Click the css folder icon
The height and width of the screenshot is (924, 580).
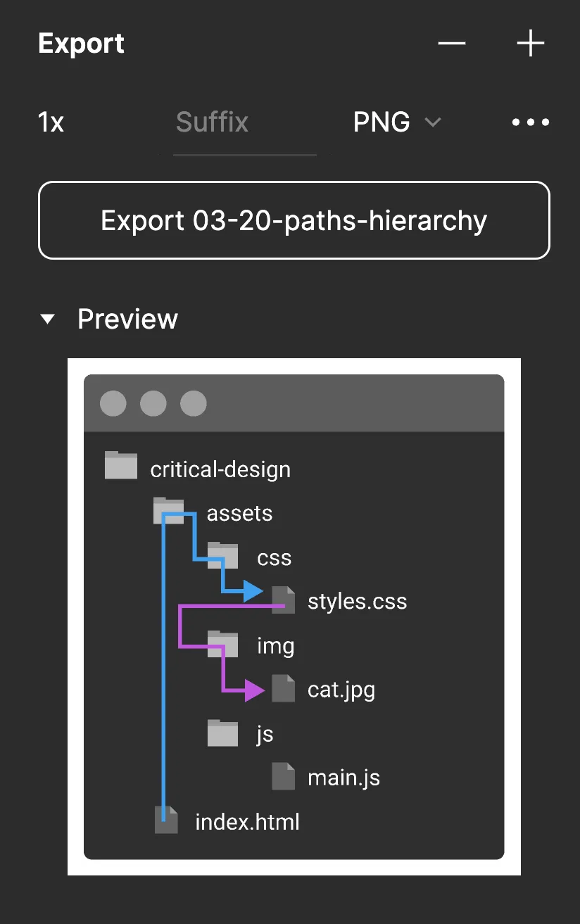pos(222,555)
